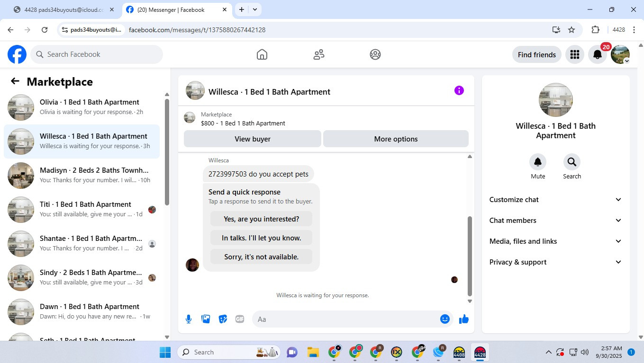The width and height of the screenshot is (644, 363).
Task: Choose a sticker to send
Action: coord(223,319)
